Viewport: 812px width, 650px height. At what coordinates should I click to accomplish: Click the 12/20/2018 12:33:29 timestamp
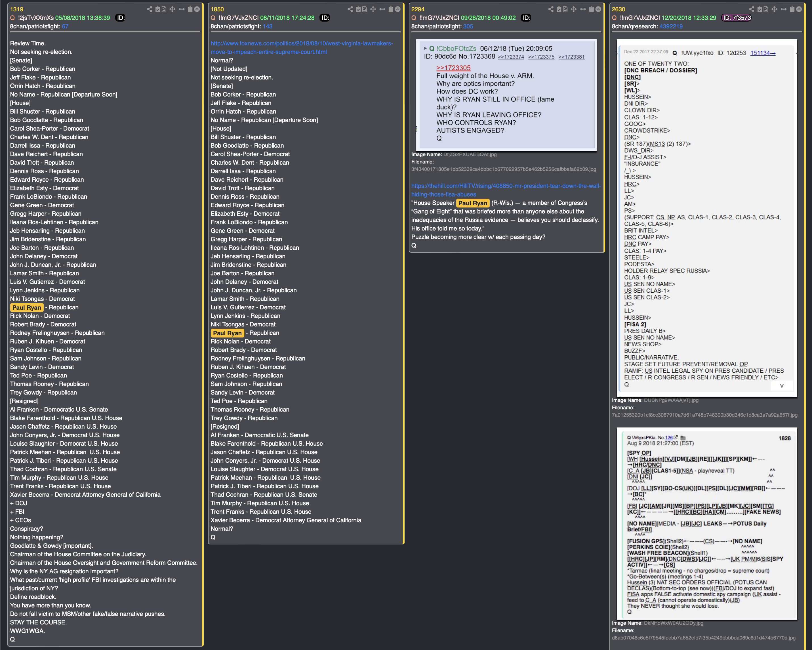pyautogui.click(x=689, y=18)
